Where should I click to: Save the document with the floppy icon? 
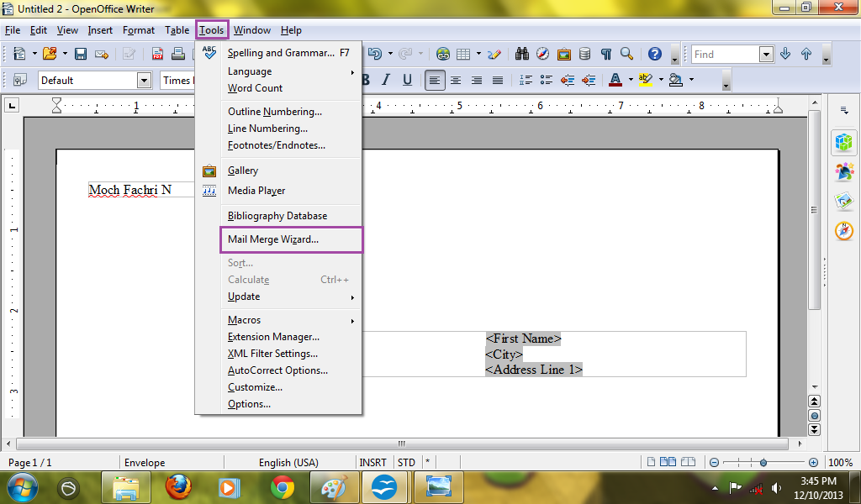coord(81,54)
